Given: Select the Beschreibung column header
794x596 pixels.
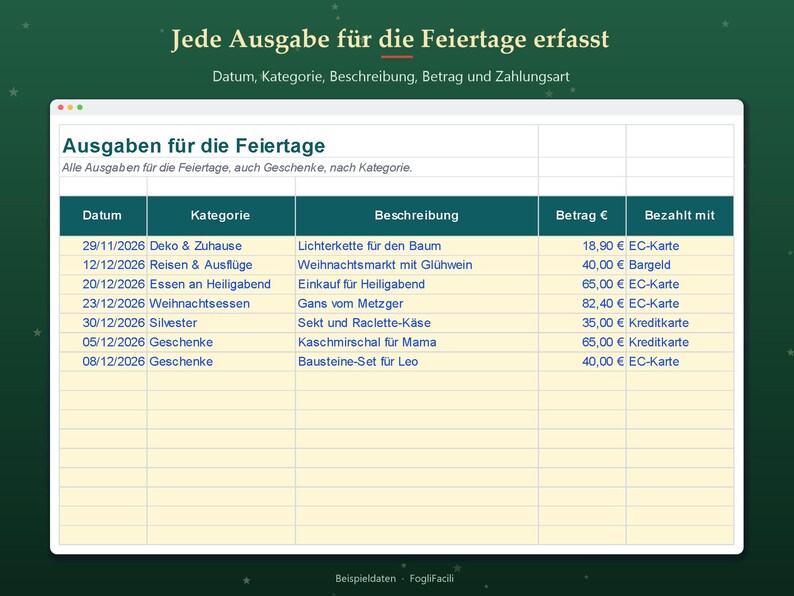Looking at the screenshot, I should coord(417,216).
